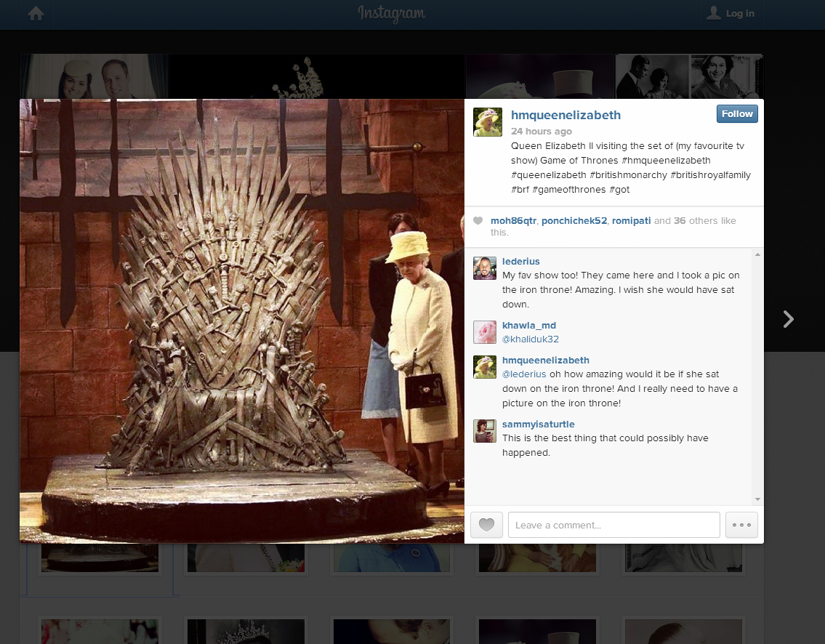Open the background couple photo thumbnail at top left
Screen dimensions: 825x644
coord(94,77)
